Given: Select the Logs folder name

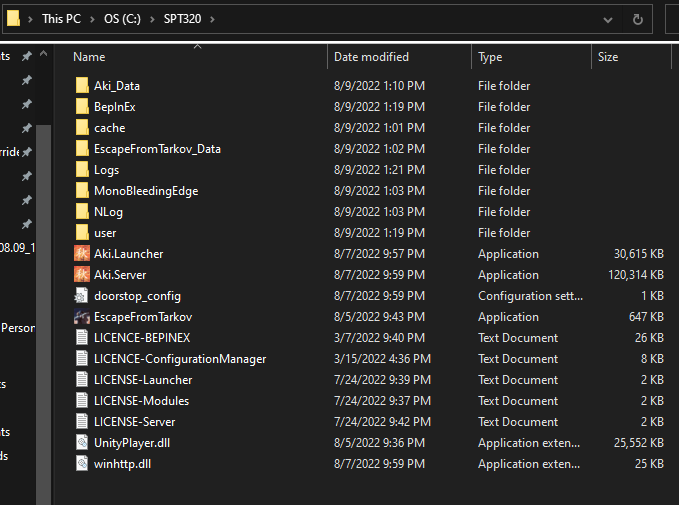Looking at the screenshot, I should (x=107, y=170).
